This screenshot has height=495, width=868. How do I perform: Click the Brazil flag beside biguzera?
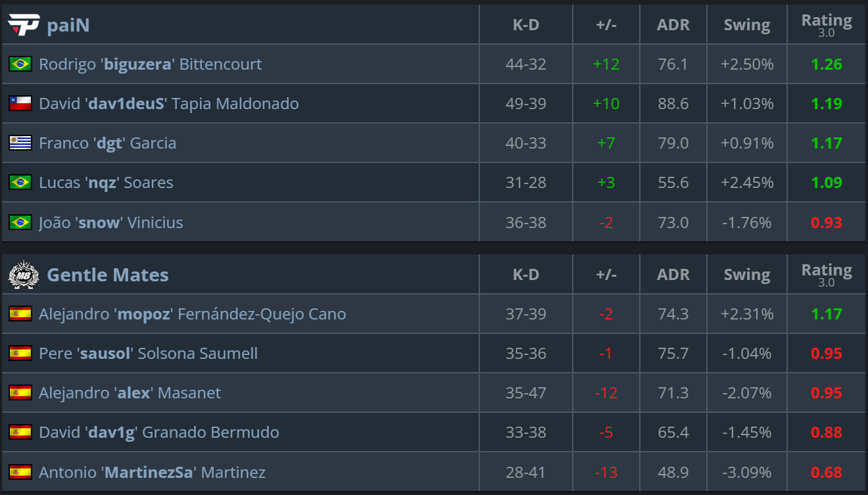click(20, 64)
